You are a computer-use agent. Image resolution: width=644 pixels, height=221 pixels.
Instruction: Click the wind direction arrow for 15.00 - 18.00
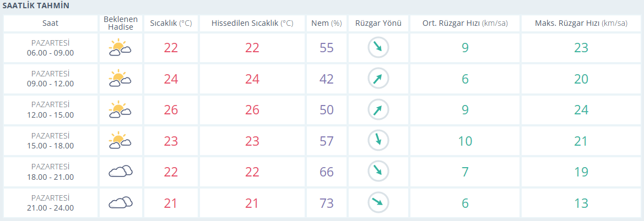coord(378,141)
